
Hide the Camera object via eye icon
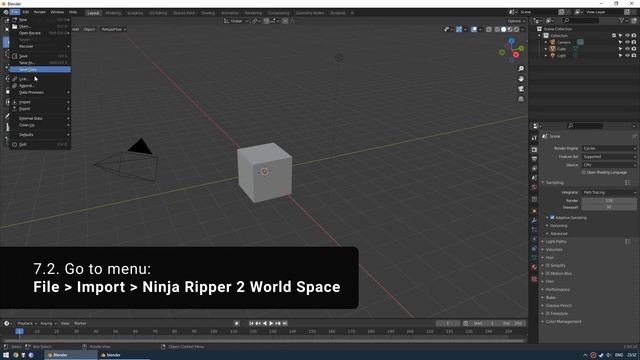point(627,42)
